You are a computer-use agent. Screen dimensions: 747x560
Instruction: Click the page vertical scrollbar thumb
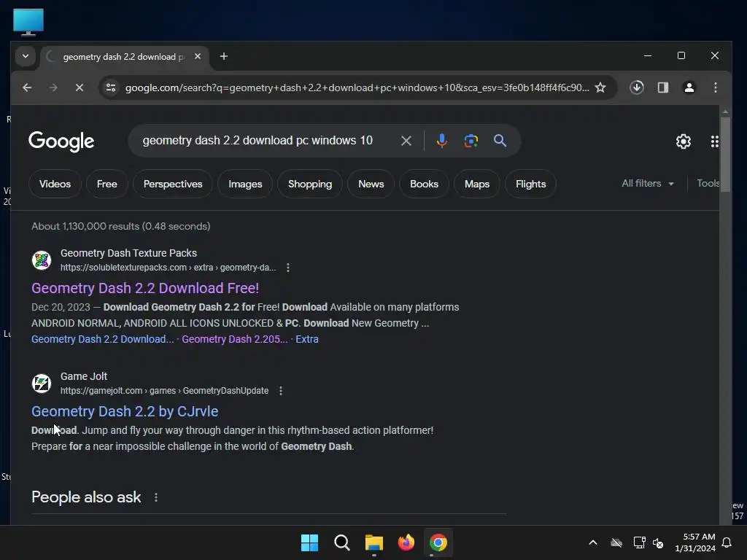click(x=725, y=155)
